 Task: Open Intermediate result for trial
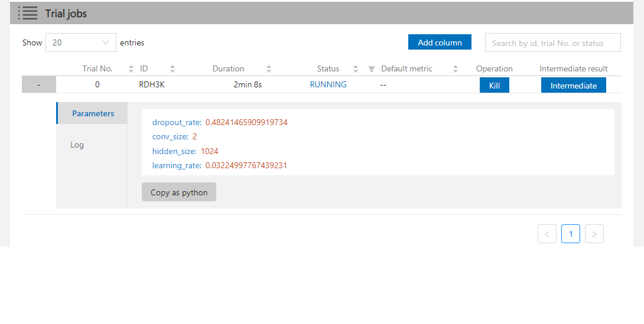point(573,86)
